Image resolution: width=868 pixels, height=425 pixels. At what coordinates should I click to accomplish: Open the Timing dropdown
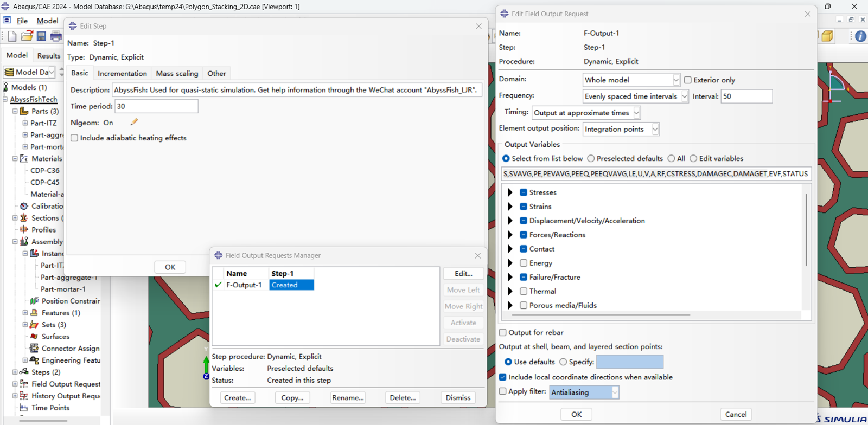[x=586, y=113]
